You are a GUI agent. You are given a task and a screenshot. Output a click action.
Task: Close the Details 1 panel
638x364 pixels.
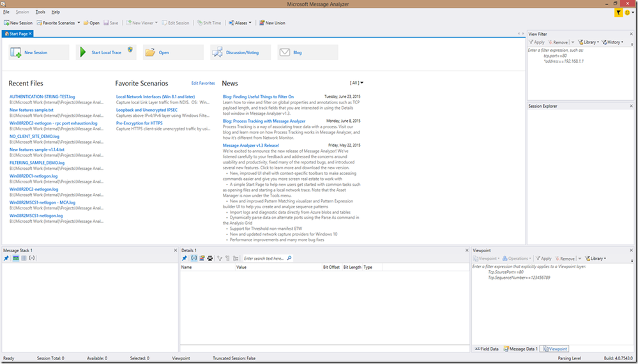(466, 250)
